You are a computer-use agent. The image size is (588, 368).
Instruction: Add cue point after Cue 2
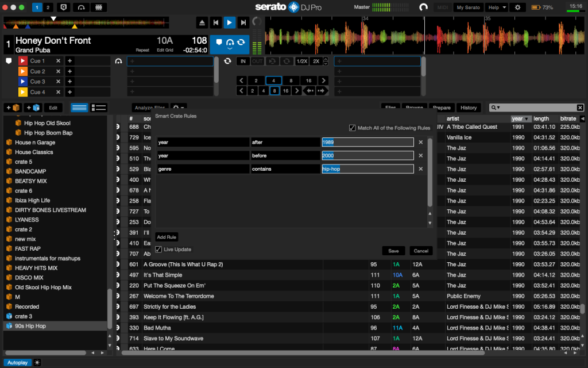(x=69, y=71)
